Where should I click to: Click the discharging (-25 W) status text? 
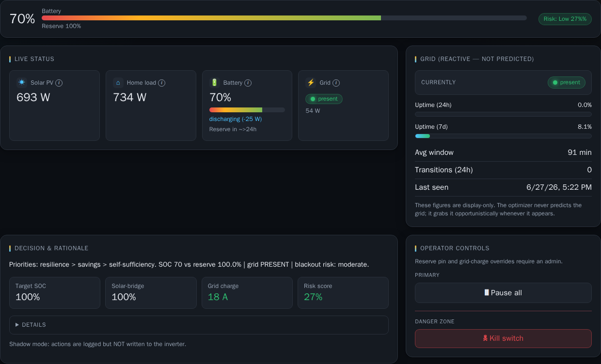click(236, 119)
